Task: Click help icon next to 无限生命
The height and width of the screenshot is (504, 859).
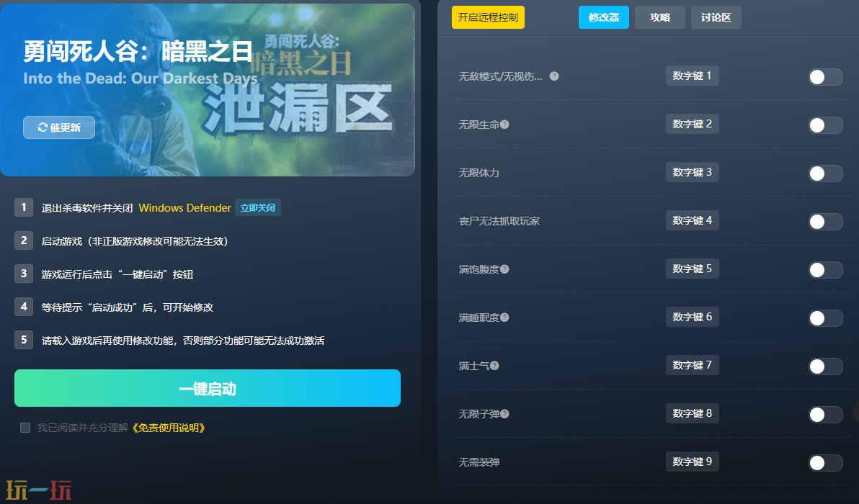Action: click(504, 125)
